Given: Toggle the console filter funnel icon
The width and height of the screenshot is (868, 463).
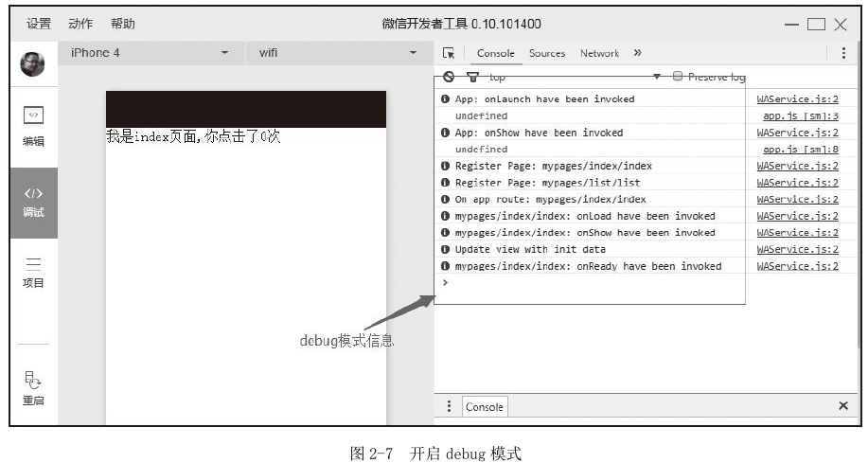Looking at the screenshot, I should [x=472, y=77].
